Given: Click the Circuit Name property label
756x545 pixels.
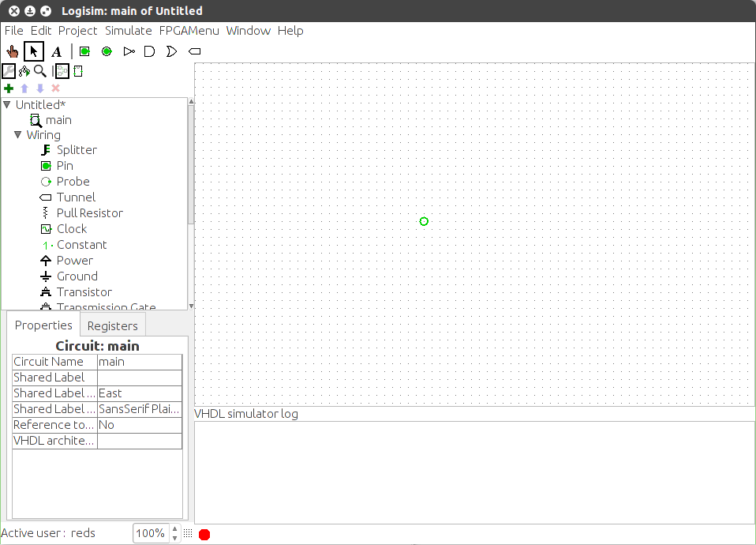Looking at the screenshot, I should point(55,362).
